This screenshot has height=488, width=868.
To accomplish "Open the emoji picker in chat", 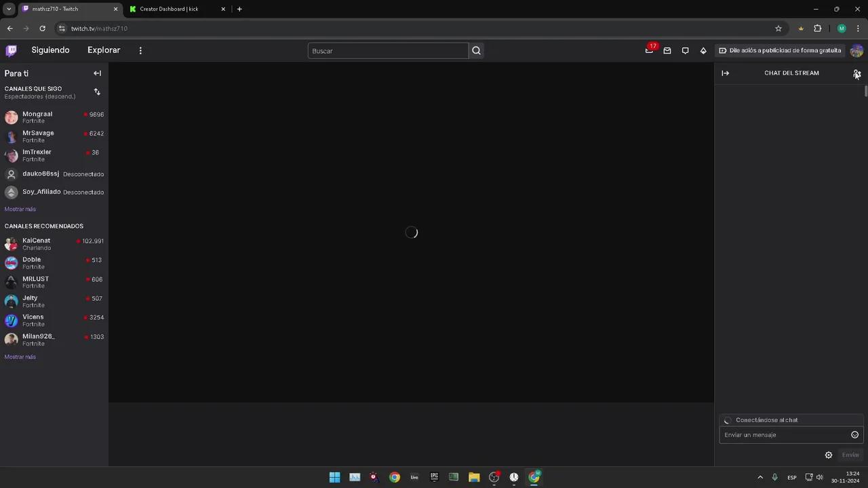I will coord(854,434).
